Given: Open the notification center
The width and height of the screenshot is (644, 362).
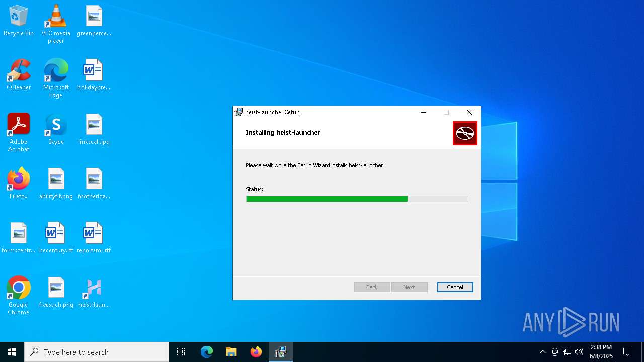Looking at the screenshot, I should [x=627, y=352].
